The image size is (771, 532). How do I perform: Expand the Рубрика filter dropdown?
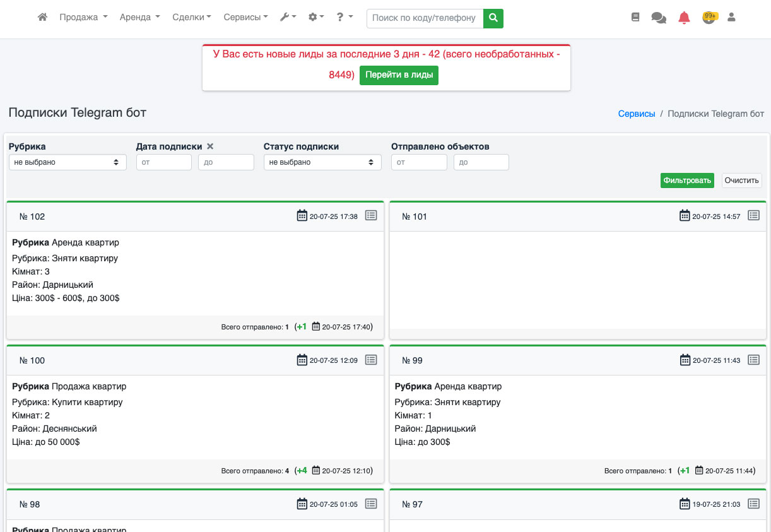[68, 162]
